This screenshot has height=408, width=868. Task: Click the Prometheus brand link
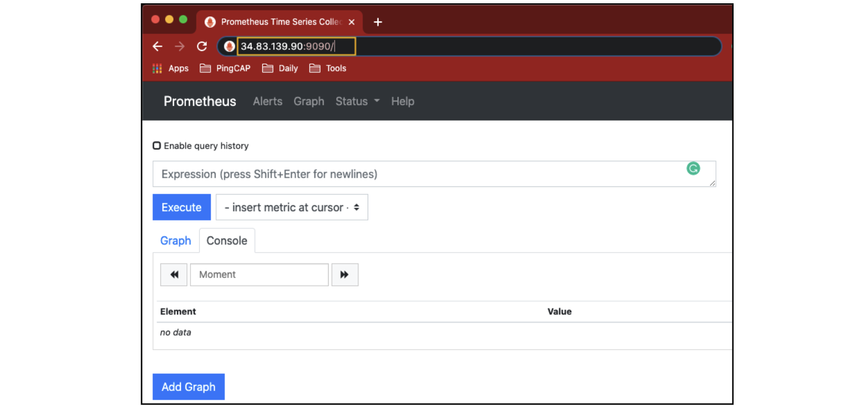point(200,101)
